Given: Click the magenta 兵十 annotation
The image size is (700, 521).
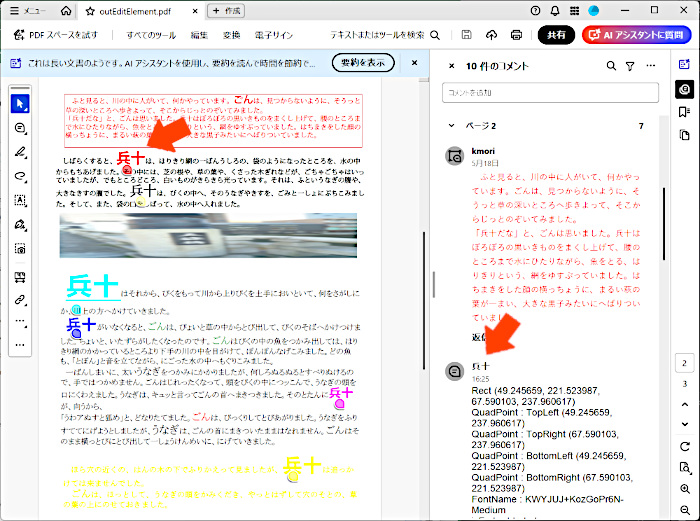Looking at the screenshot, I should pos(341,393).
